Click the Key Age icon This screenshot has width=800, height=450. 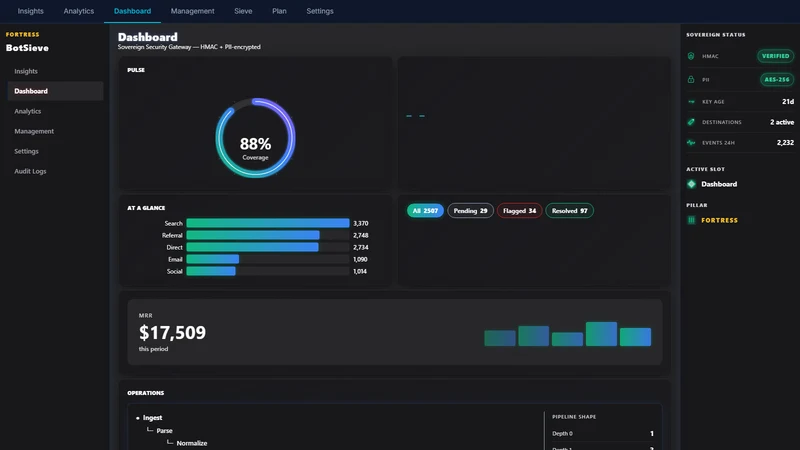click(691, 102)
